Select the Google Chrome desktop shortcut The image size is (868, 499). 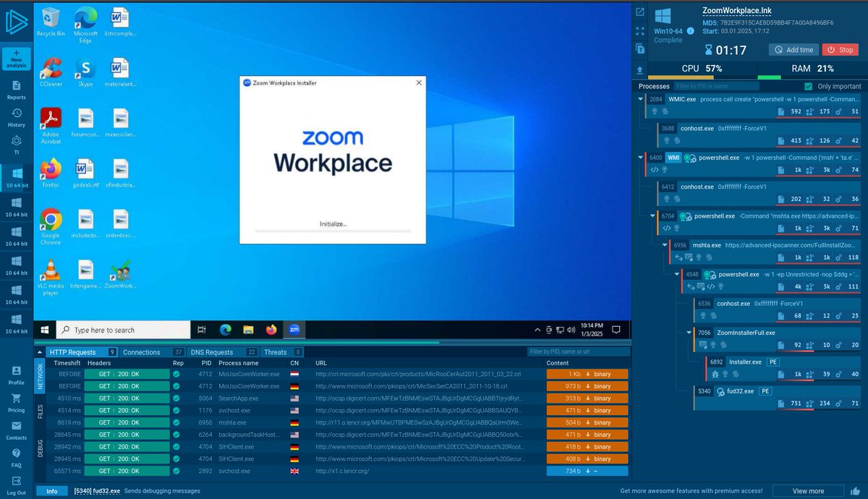click(51, 226)
